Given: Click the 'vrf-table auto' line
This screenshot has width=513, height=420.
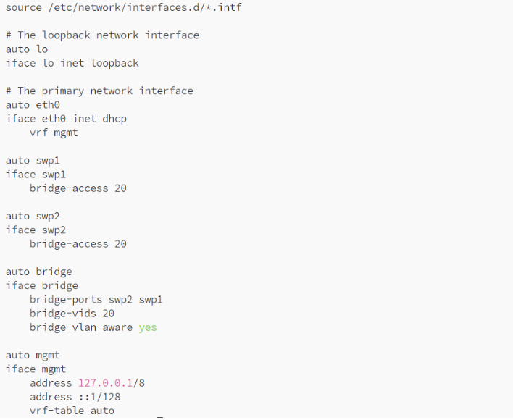Looking at the screenshot, I should click(72, 411).
